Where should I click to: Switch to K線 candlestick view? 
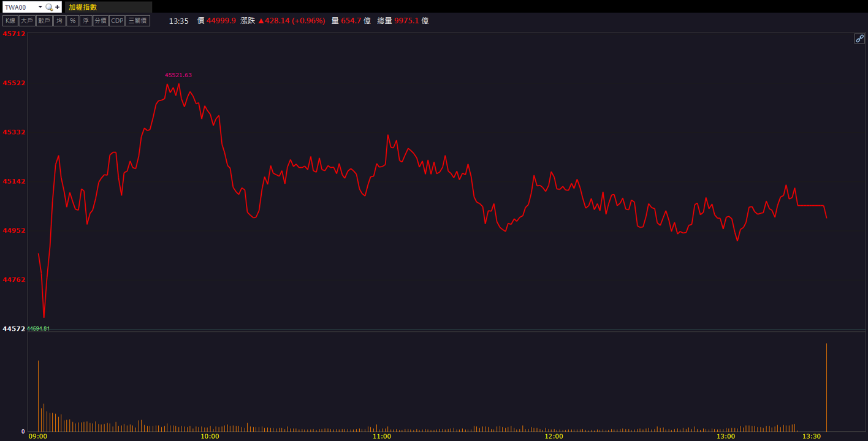tap(10, 21)
